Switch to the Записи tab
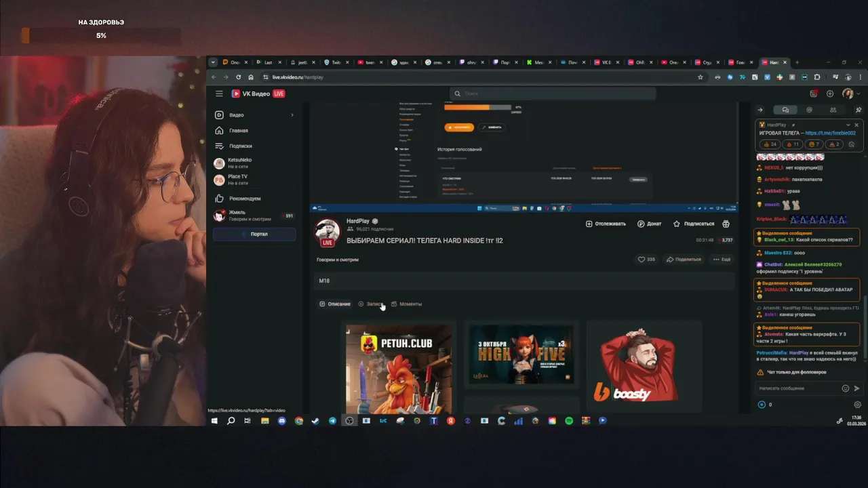 click(x=371, y=304)
